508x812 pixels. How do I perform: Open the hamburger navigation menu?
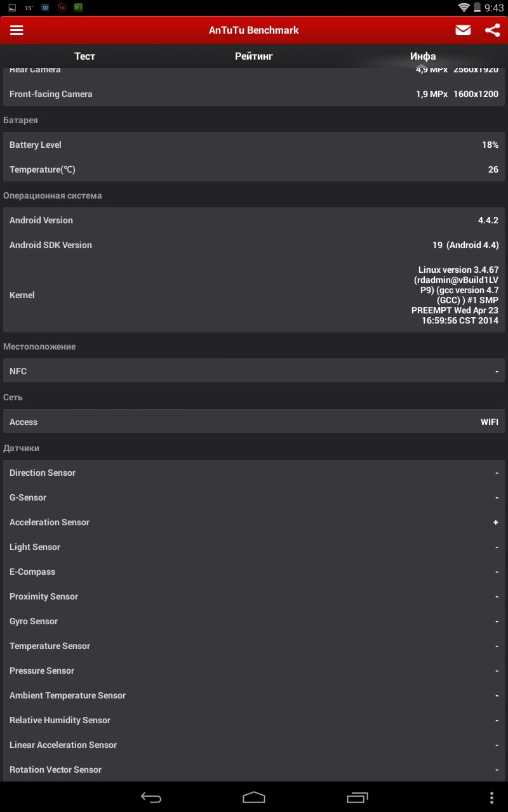point(17,30)
